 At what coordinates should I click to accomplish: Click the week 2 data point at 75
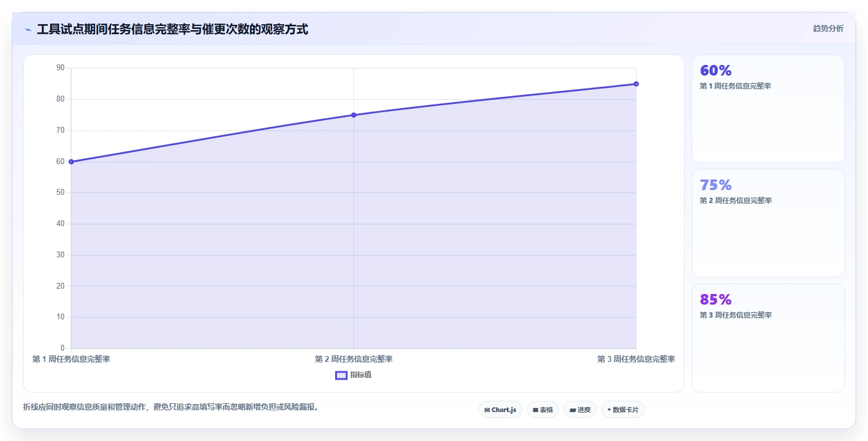pyautogui.click(x=353, y=115)
